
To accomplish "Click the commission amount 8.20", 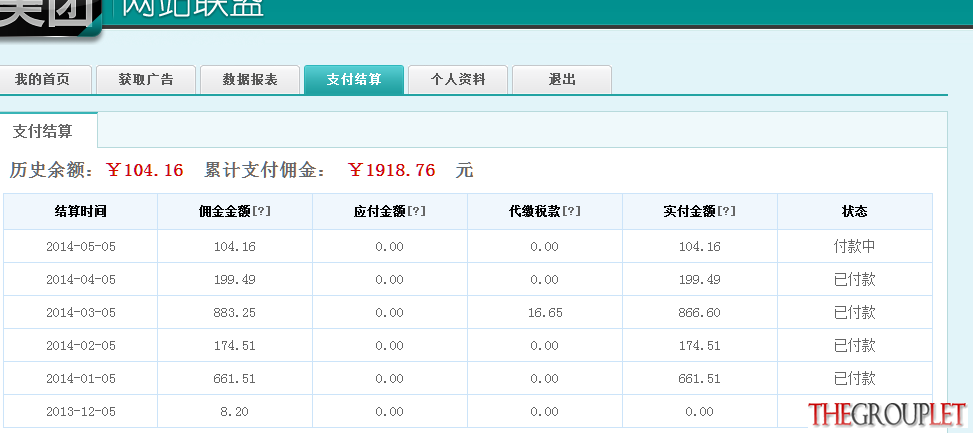I will point(235,411).
